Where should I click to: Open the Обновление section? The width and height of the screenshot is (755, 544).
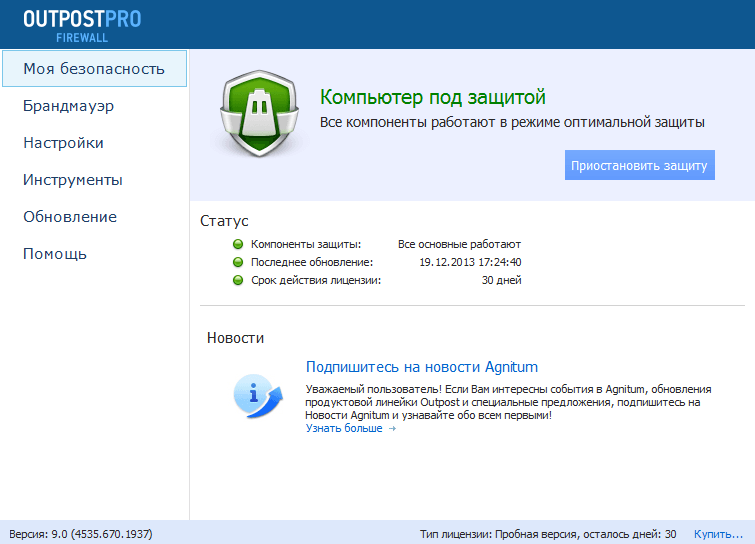(70, 217)
